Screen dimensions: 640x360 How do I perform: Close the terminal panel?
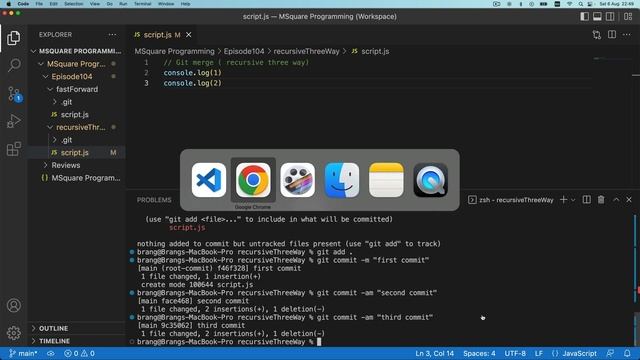[x=629, y=200]
